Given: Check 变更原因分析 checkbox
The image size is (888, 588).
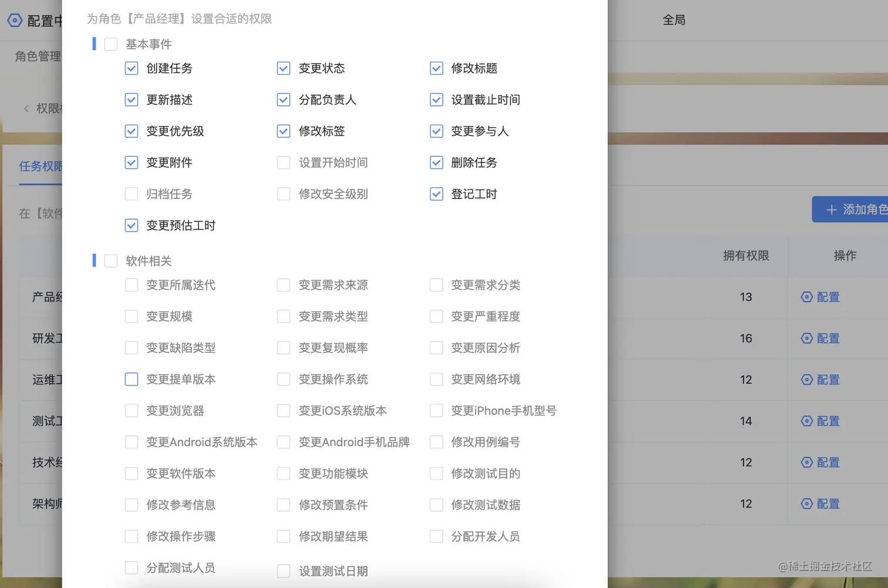Looking at the screenshot, I should [436, 348].
